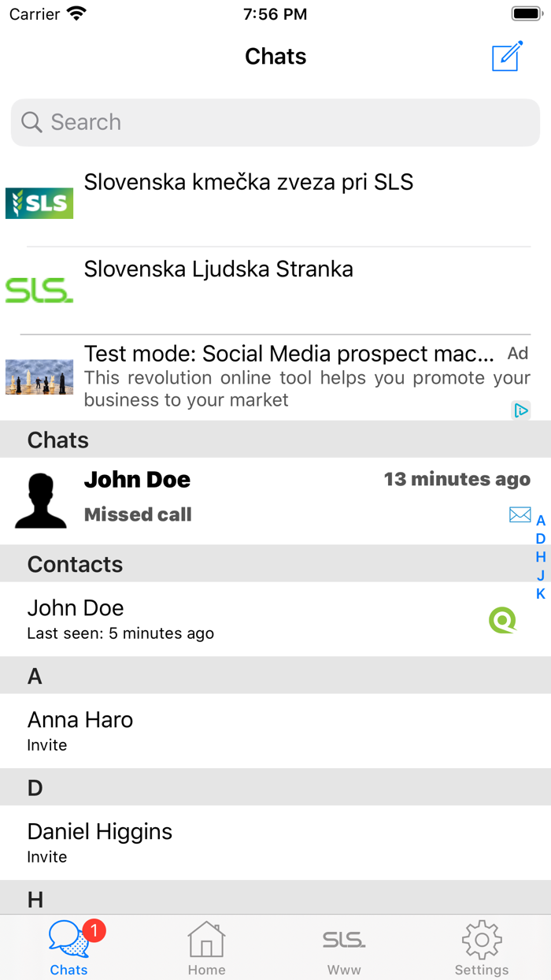The height and width of the screenshot is (980, 551).
Task: Tap Invite under Anna Haro
Action: click(x=46, y=744)
